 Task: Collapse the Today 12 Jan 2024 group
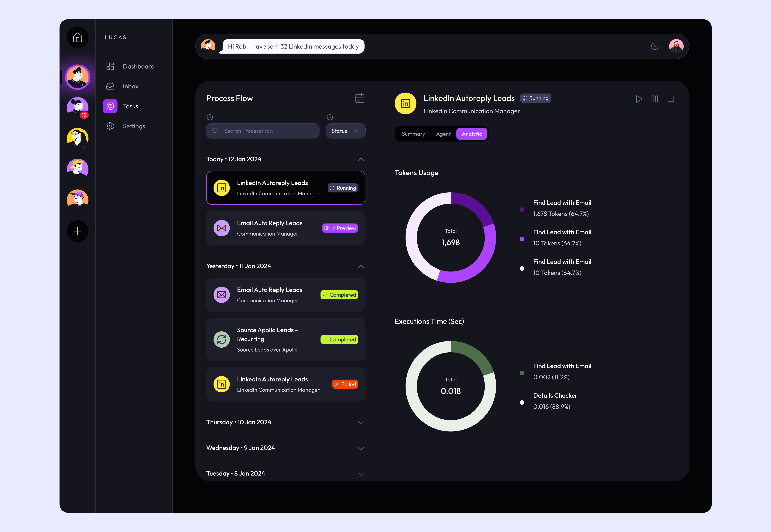point(361,159)
